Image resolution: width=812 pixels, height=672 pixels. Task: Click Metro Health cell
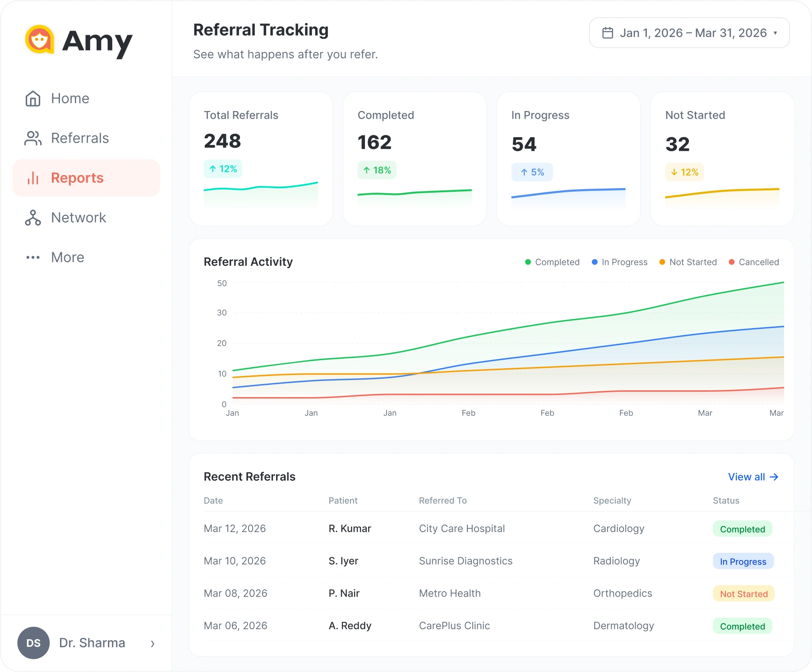point(450,593)
